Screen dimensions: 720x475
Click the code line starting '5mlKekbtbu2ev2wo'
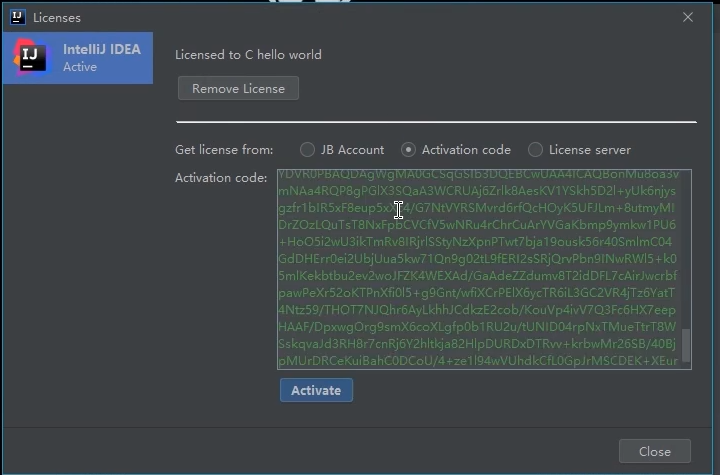(x=478, y=276)
